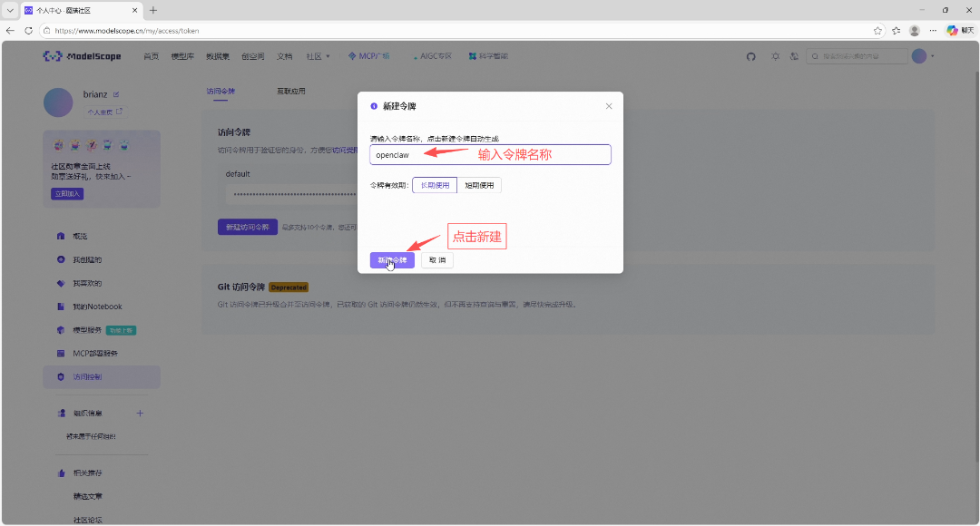Click the Deprecated badge near Git 访问令牌
Image resolution: width=980 pixels, height=526 pixels.
click(289, 287)
